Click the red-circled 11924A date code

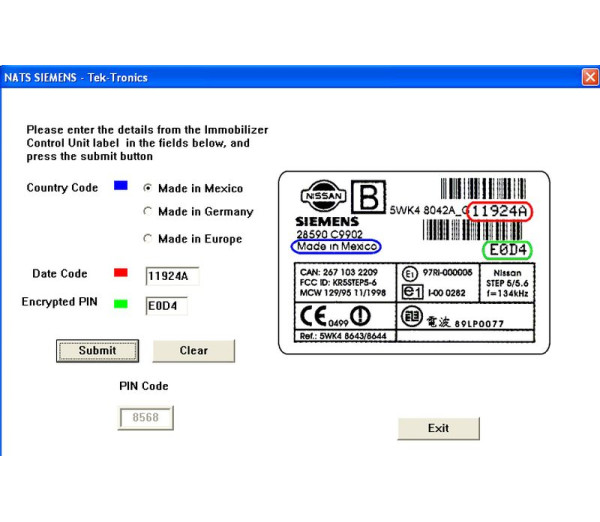pos(501,211)
